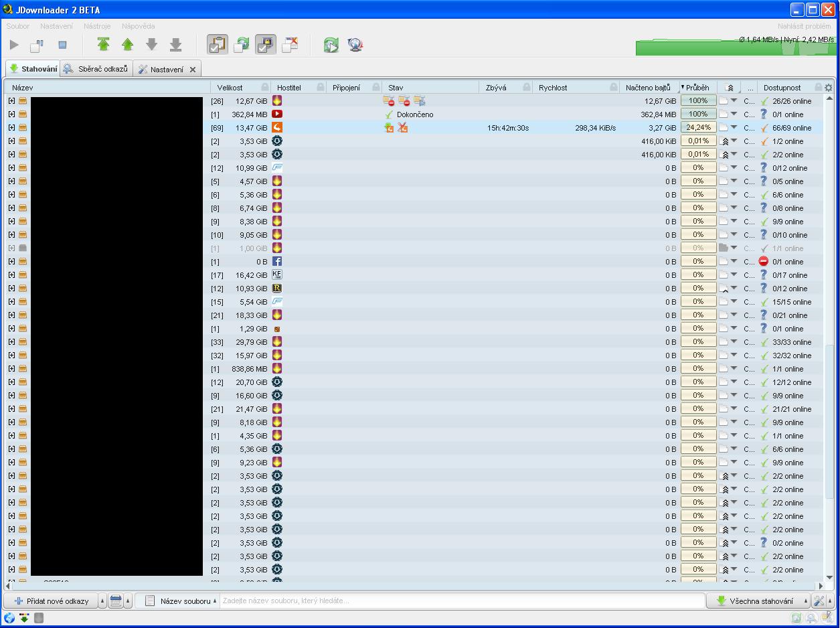
Task: Toggle the premium accounts button
Action: click(x=265, y=45)
